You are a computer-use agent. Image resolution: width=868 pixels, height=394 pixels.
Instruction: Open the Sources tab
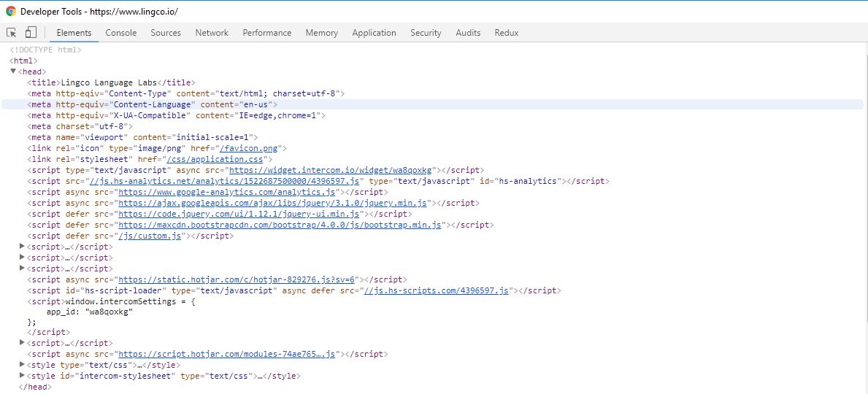tap(166, 33)
